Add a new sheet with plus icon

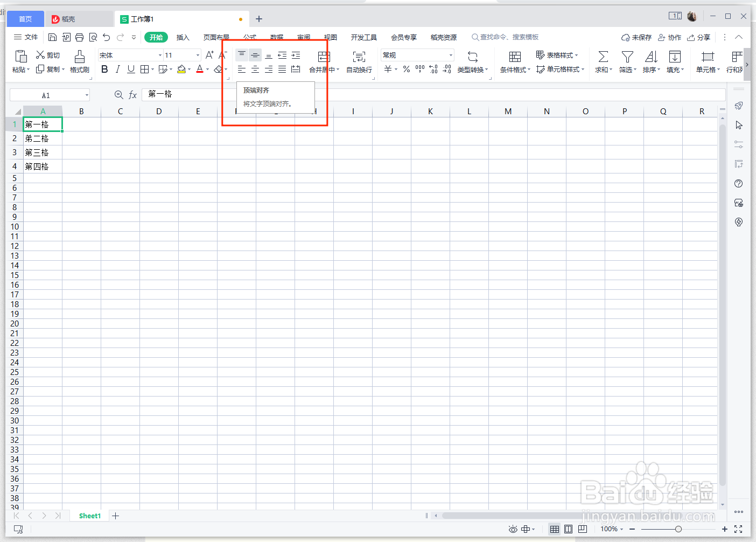point(115,516)
